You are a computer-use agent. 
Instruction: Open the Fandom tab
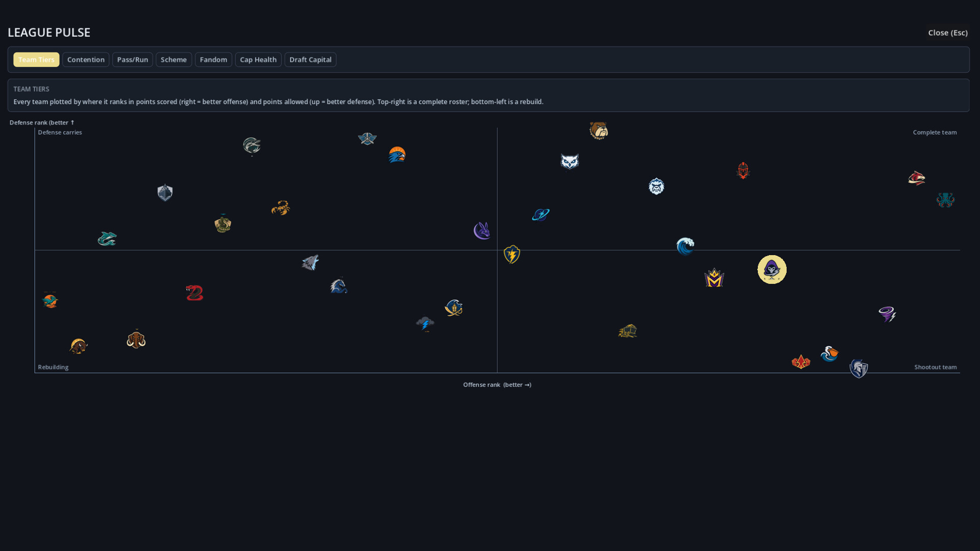(213, 60)
